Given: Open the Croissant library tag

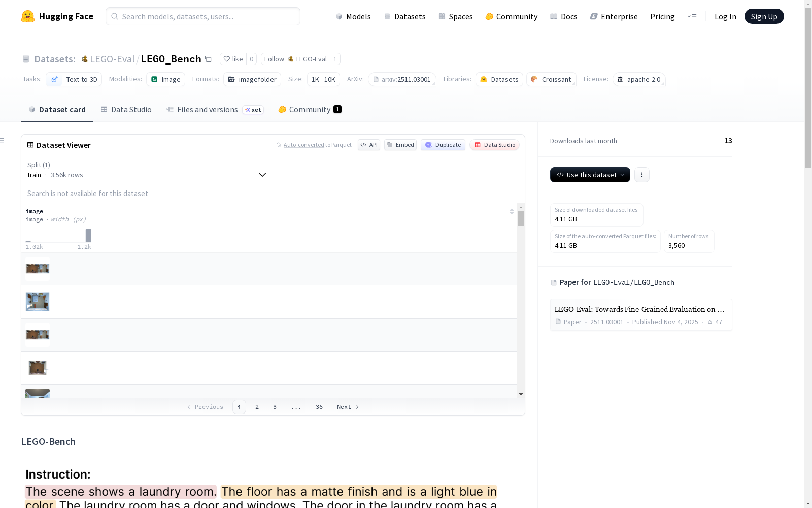Looking at the screenshot, I should pos(551,79).
